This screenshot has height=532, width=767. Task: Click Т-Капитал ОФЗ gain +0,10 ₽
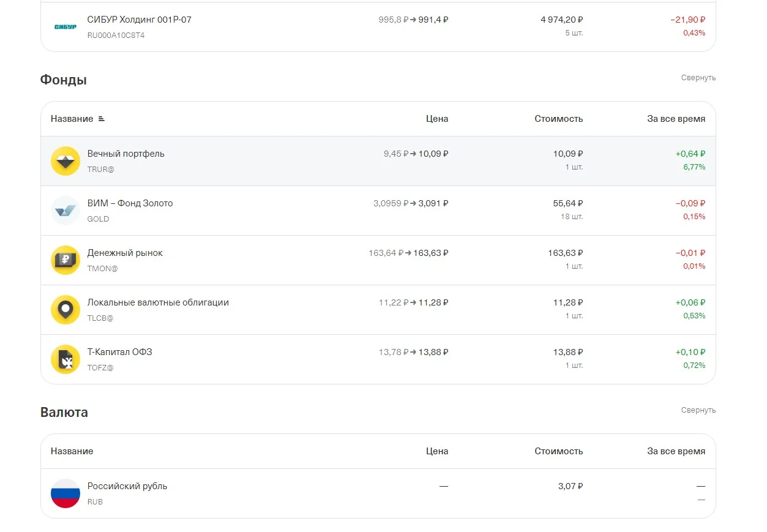[x=690, y=352]
